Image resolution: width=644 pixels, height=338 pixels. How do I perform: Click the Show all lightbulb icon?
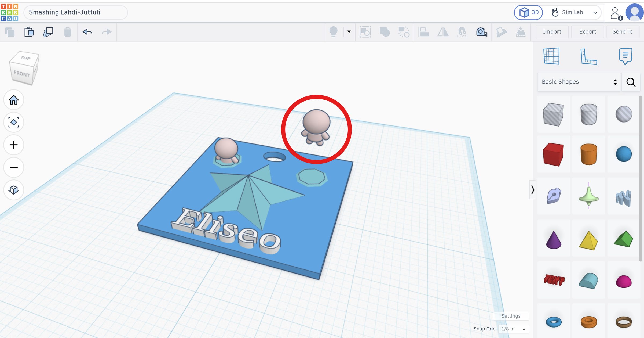pos(333,32)
